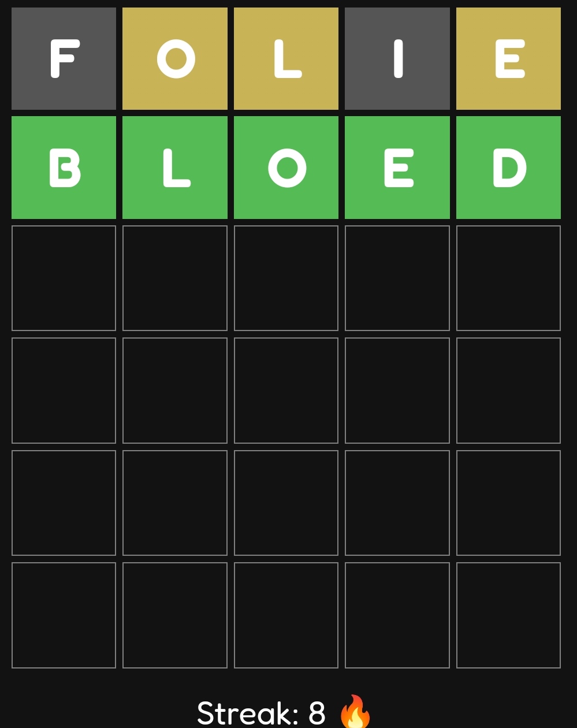Click the Streak: 8 text

261,713
